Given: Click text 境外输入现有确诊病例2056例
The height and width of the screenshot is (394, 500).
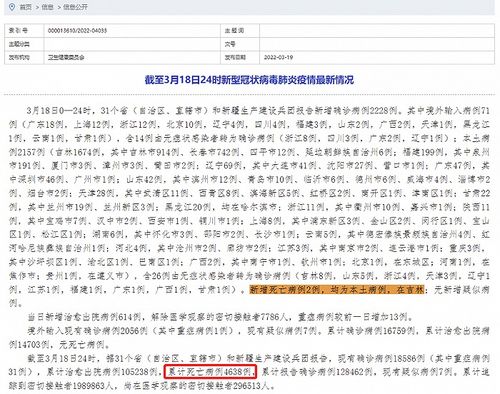Looking at the screenshot, I should pyautogui.click(x=88, y=331).
